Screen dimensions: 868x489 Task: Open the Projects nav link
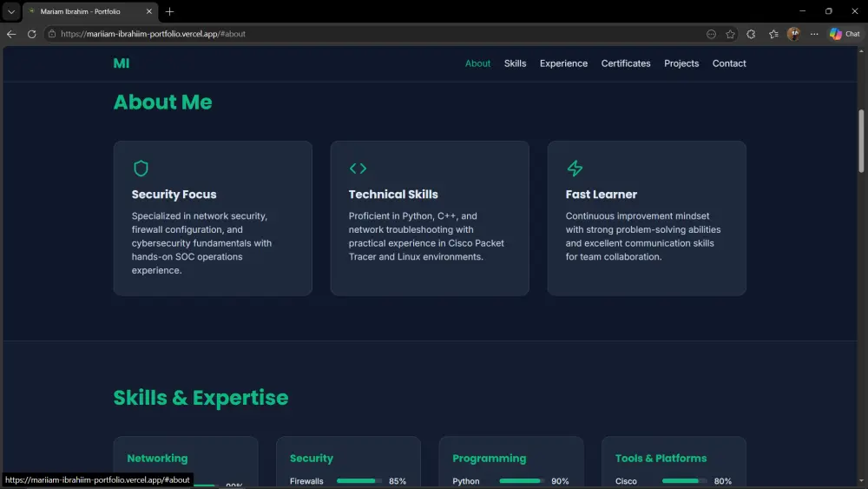pos(681,63)
